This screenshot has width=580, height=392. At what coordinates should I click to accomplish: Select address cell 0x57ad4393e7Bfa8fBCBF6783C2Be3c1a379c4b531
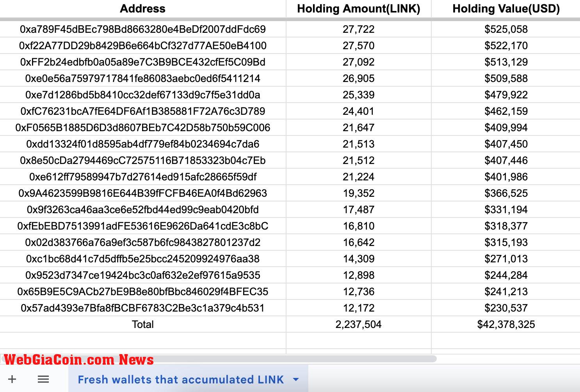[143, 308]
